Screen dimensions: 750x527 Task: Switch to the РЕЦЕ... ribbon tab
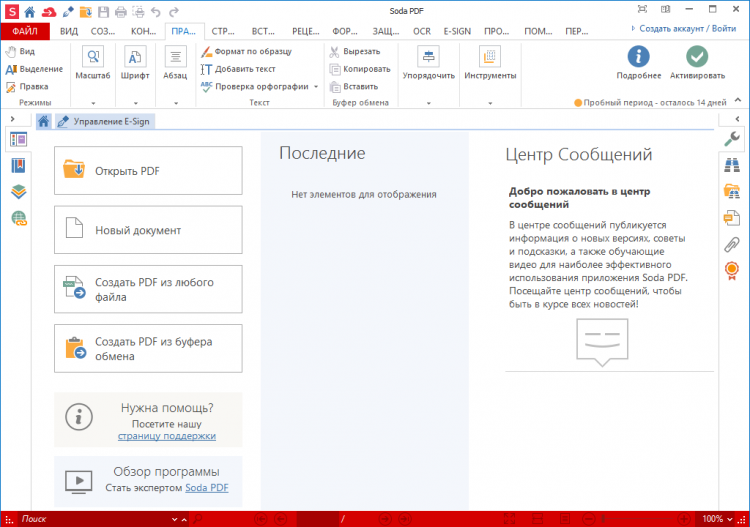(306, 31)
